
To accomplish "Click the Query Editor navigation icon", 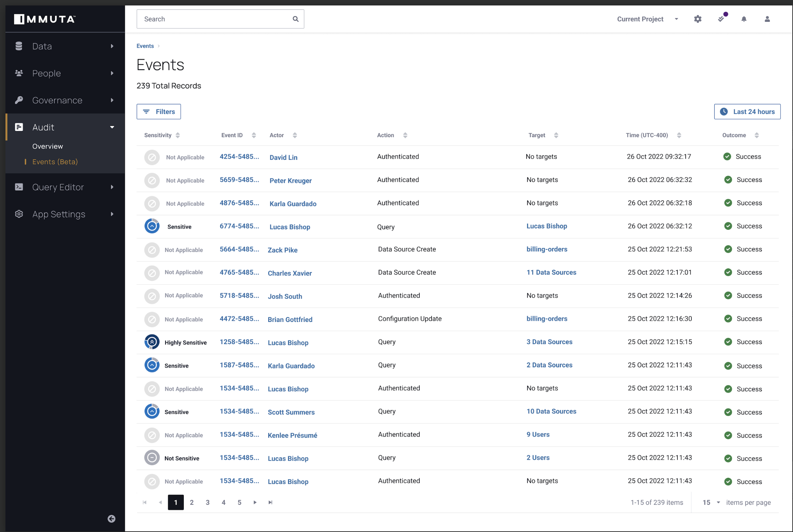I will pos(18,187).
